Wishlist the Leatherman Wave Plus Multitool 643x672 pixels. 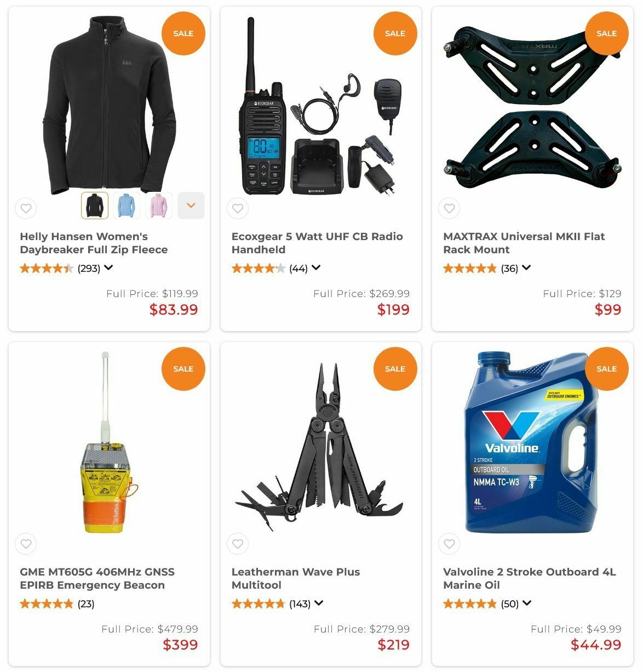point(238,544)
